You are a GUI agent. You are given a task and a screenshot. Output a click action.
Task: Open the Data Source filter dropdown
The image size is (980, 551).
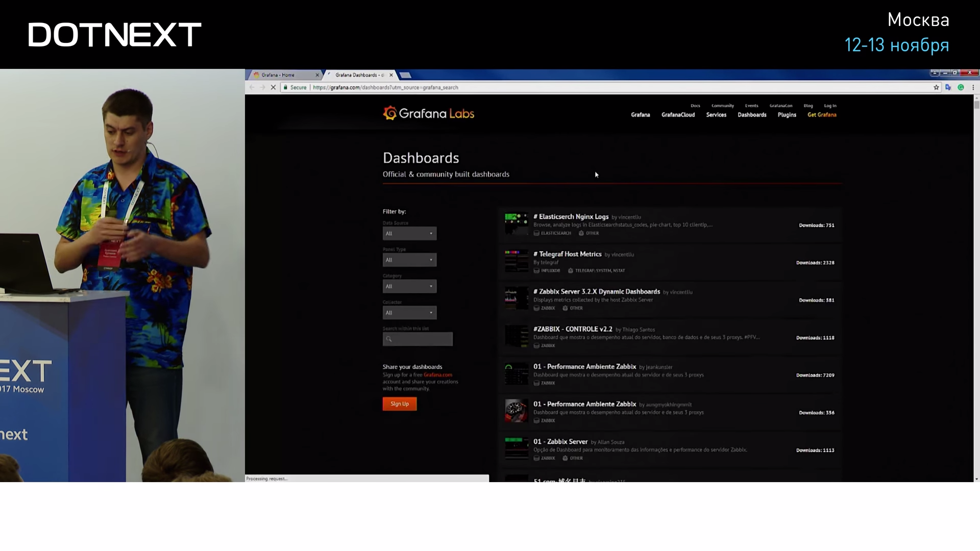tap(409, 234)
